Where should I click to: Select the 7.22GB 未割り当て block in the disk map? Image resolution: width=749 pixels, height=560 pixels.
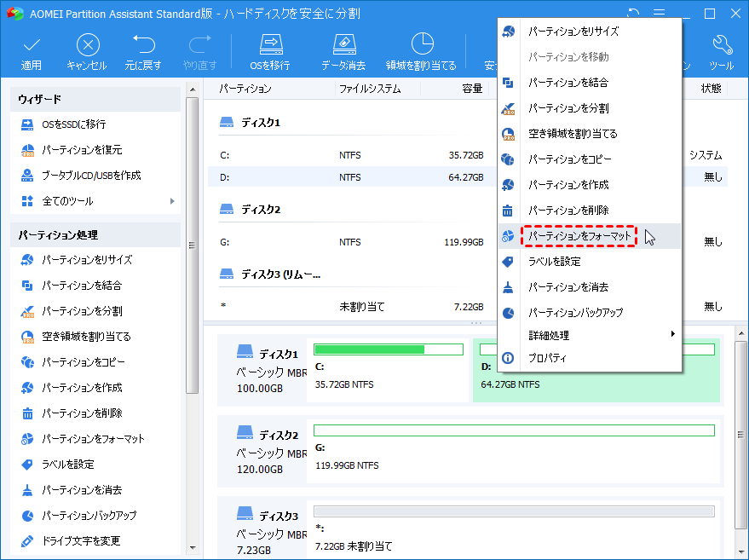514,529
